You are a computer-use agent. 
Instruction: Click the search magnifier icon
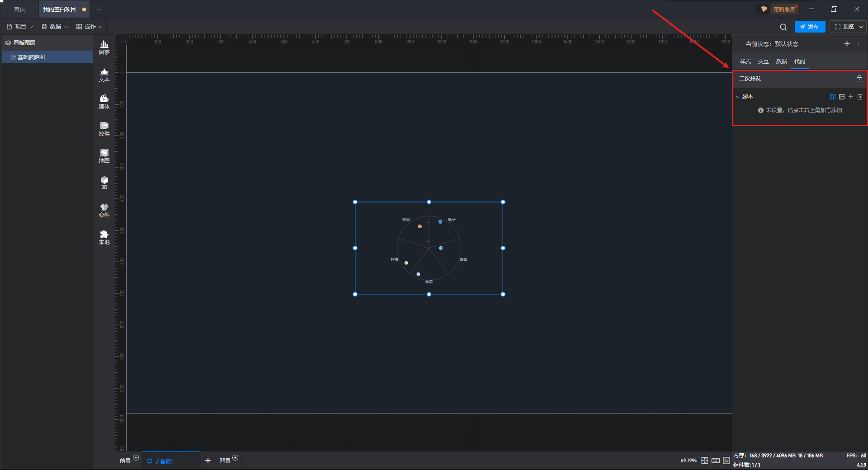[783, 27]
